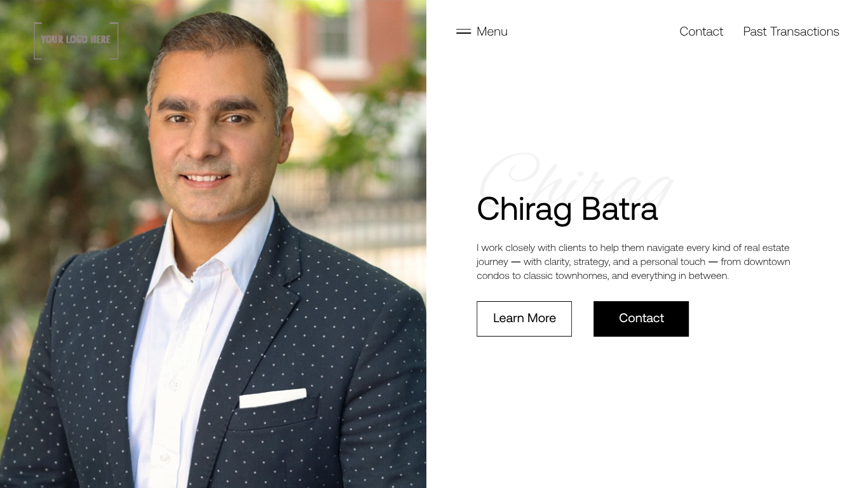Click the Chirag Batra heading

(567, 209)
